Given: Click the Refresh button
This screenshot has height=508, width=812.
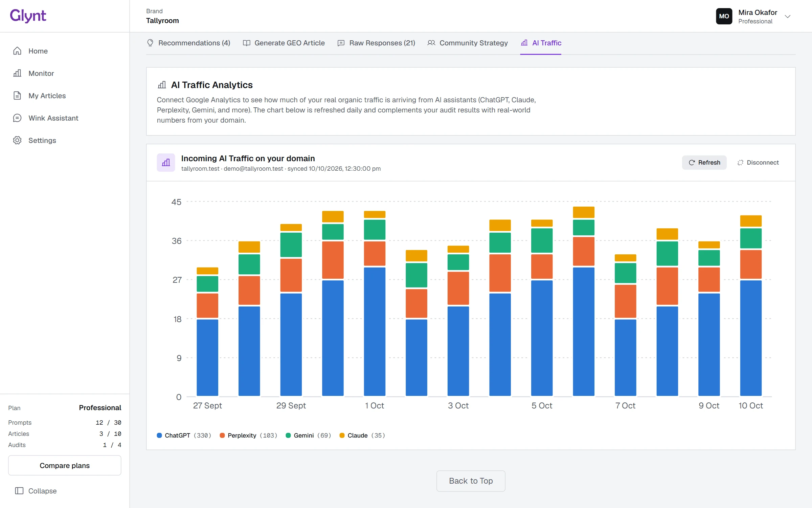Looking at the screenshot, I should pos(704,163).
